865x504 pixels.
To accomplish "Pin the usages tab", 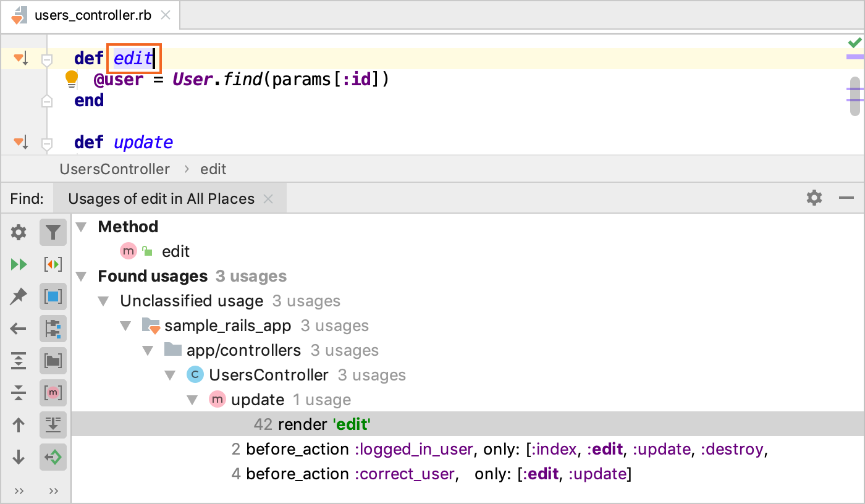I will tap(19, 296).
